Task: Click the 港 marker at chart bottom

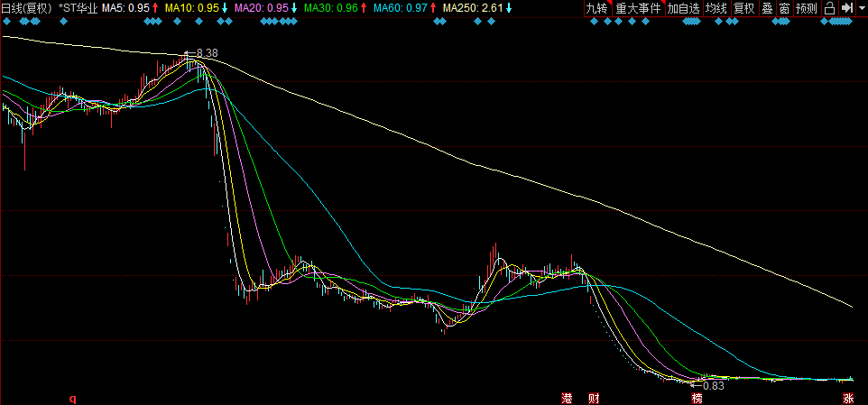Action: tap(567, 399)
